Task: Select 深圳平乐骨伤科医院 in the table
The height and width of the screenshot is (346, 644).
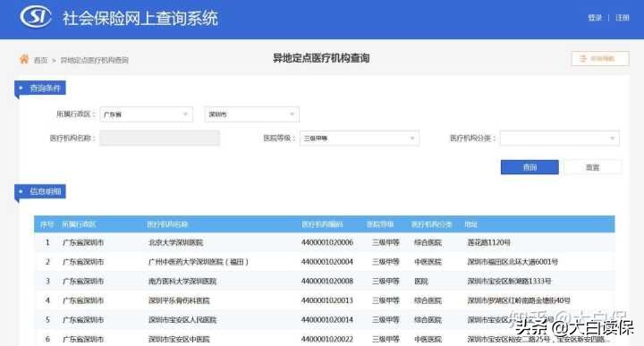Action: point(179,300)
